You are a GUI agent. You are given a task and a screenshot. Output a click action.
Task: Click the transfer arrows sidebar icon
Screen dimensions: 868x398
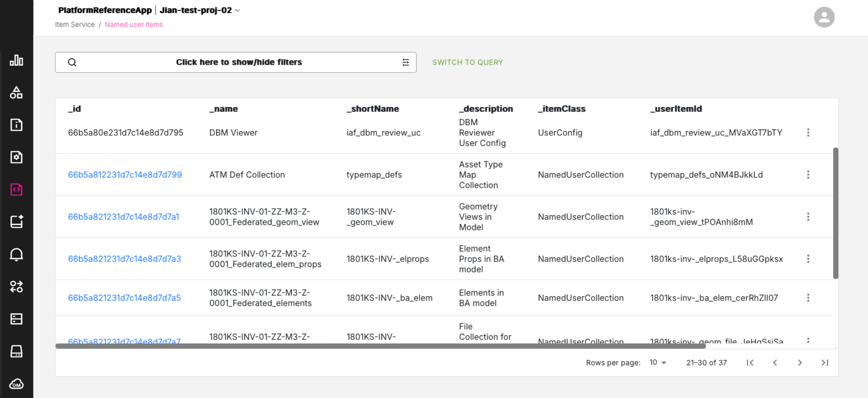(16, 287)
